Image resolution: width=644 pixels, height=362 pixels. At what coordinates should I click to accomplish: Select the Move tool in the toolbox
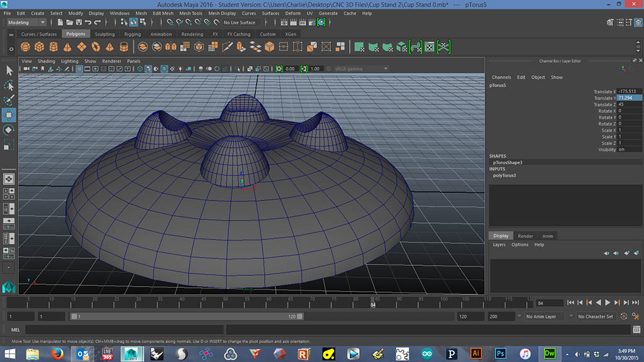tap(9, 114)
